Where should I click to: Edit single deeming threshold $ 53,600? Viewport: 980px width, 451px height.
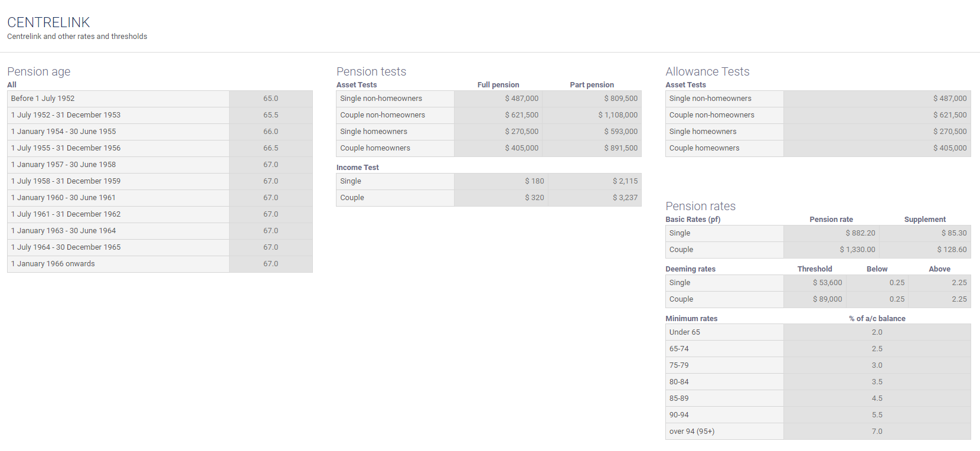[x=815, y=283]
